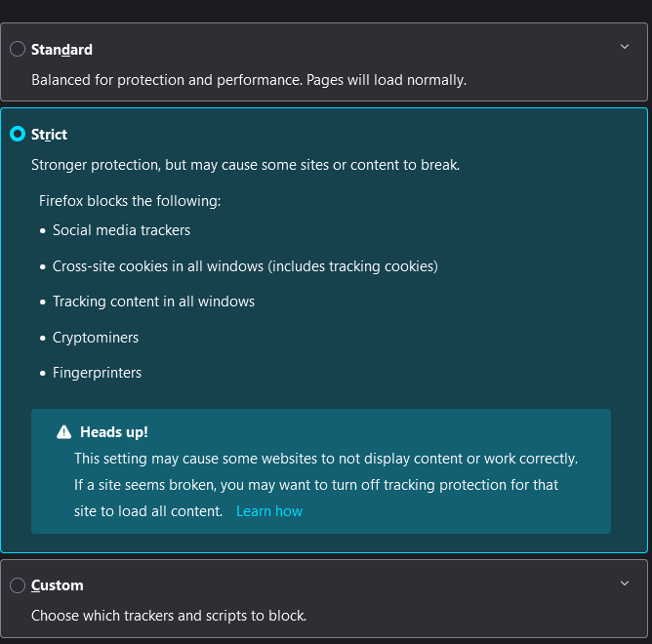Click the warning triangle icon
Viewport: 652px width, 644px height.
click(64, 432)
